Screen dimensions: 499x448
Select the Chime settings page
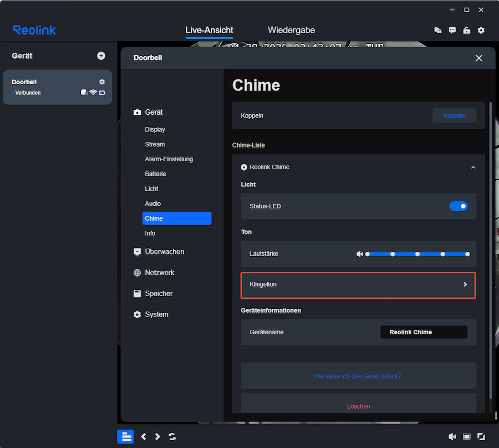click(177, 218)
